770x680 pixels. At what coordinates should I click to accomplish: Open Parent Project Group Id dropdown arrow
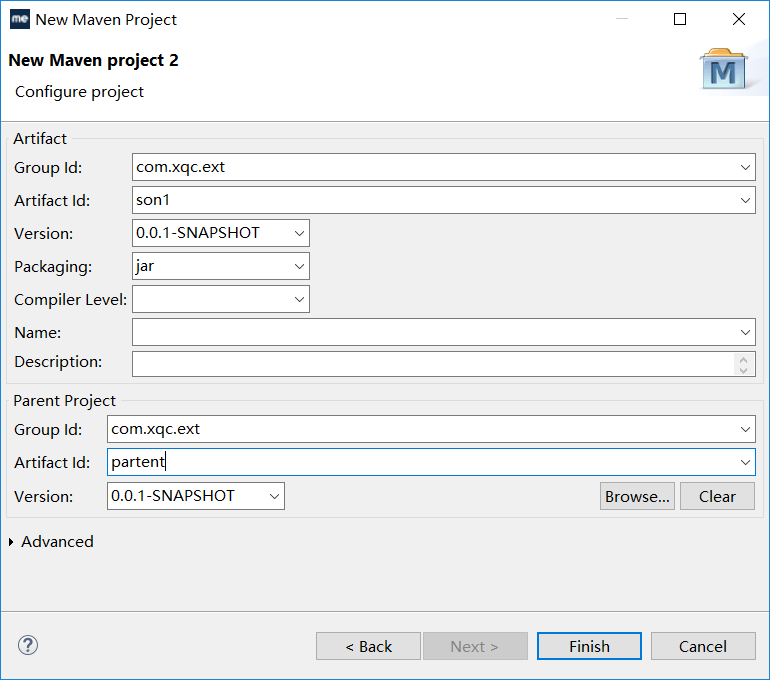point(745,430)
